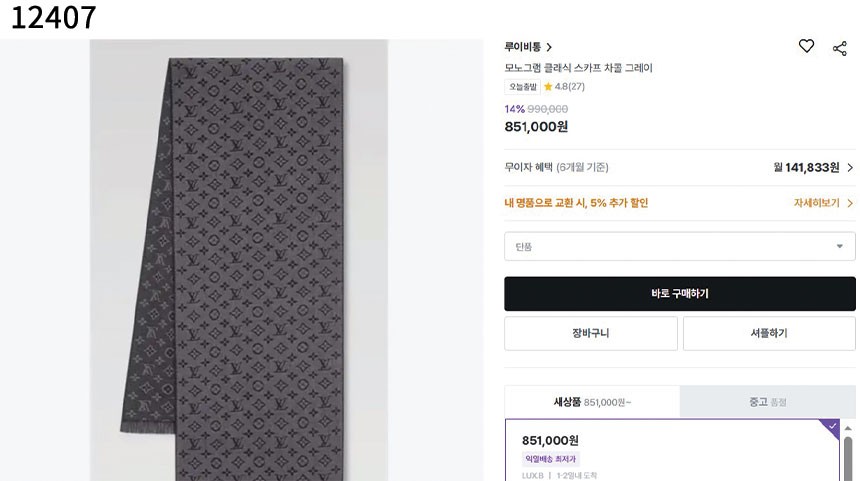This screenshot has width=860, height=481.
Task: Click the chevron beside 루이비통 brand name
Action: (x=550, y=47)
